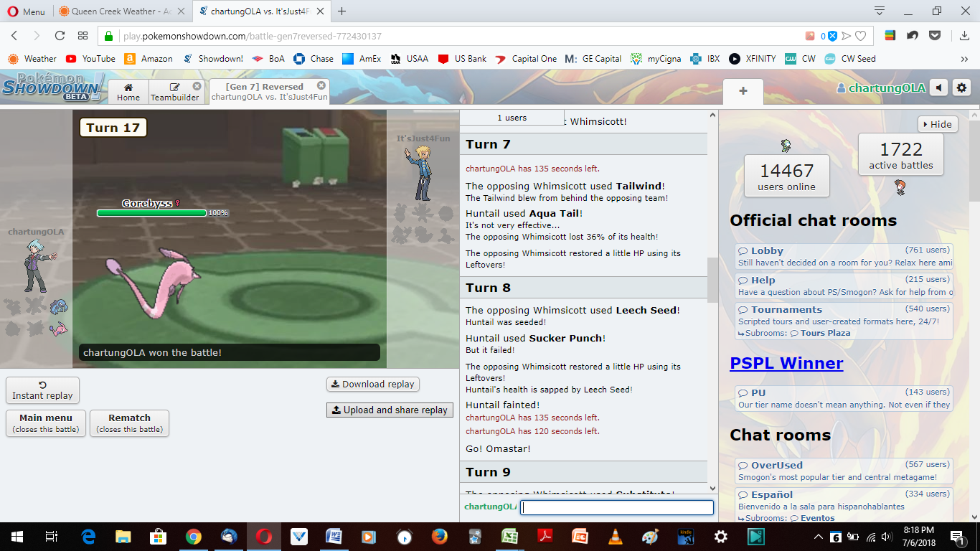Return to Main menu
This screenshot has width=980, height=551.
pos(46,423)
